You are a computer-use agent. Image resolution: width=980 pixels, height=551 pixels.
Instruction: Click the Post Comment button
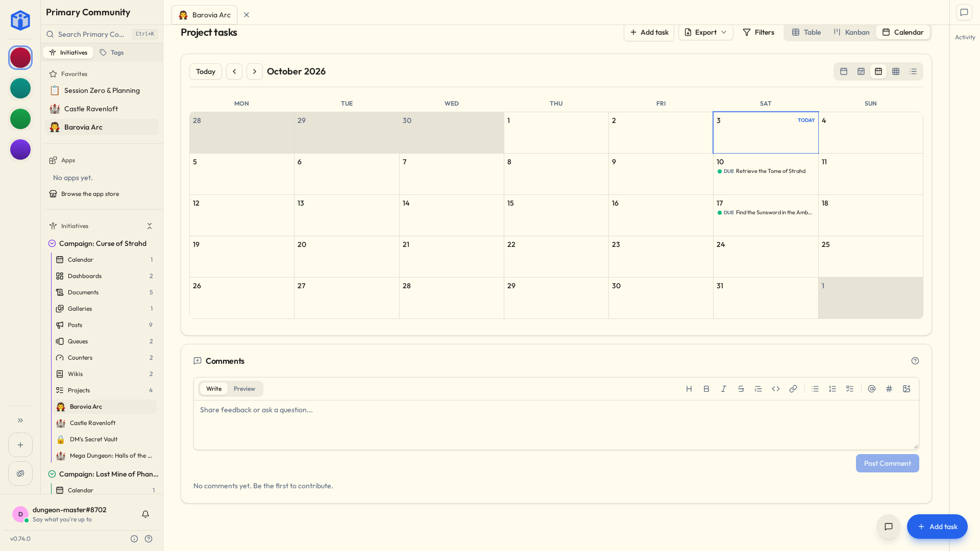pos(888,463)
